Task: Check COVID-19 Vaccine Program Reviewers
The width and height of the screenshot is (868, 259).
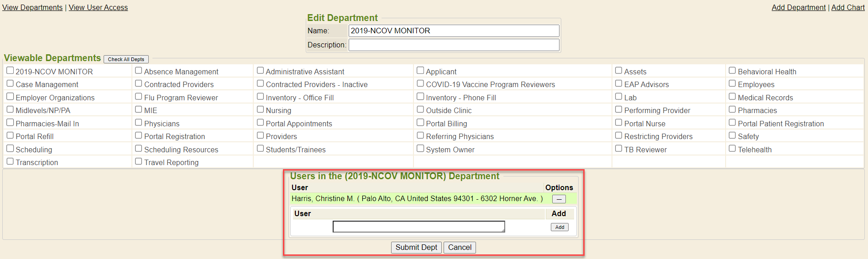Action: 420,83
